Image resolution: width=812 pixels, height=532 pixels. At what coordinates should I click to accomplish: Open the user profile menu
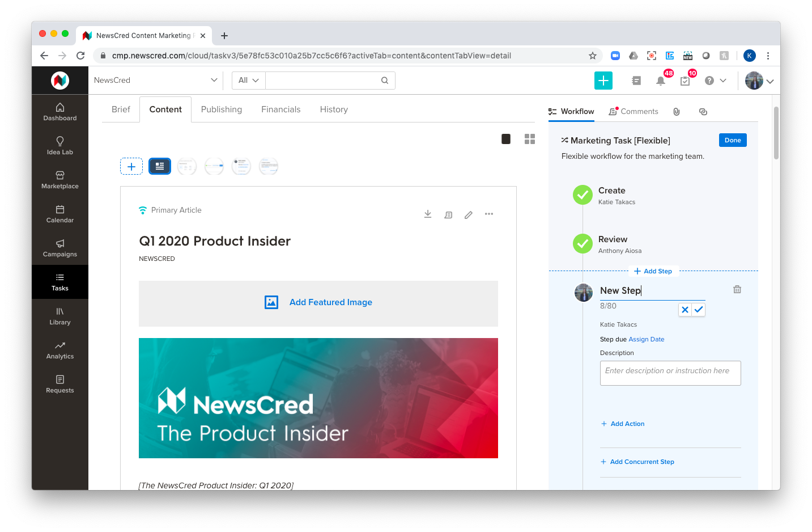759,81
